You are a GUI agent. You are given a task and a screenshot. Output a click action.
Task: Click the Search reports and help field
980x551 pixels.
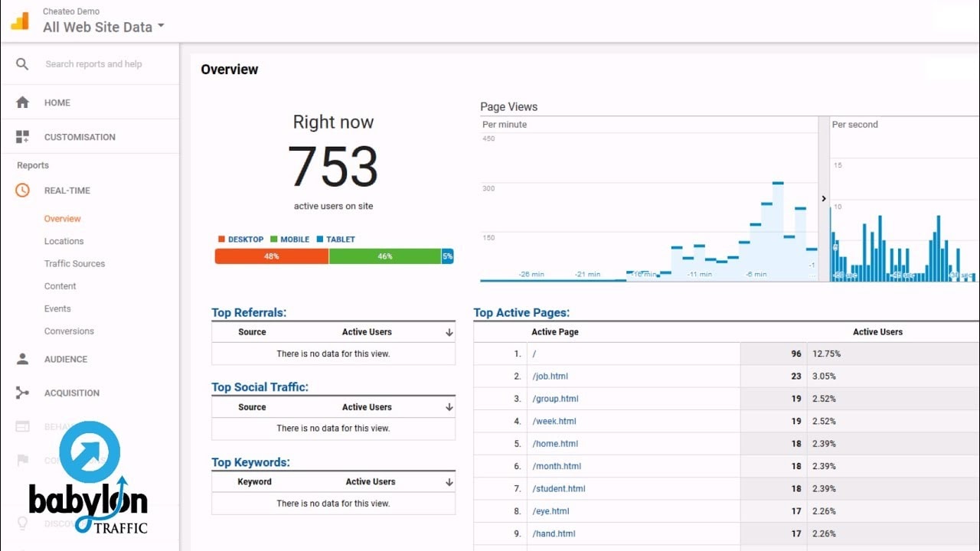(107, 64)
